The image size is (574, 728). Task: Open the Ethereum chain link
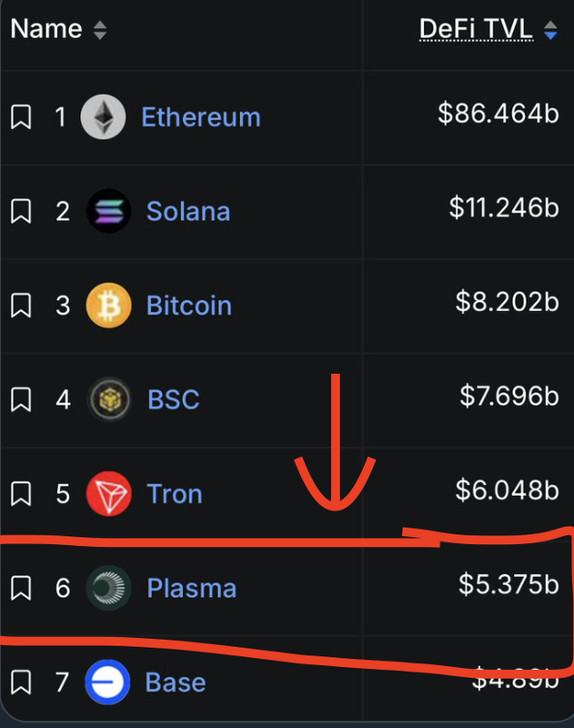coord(201,117)
